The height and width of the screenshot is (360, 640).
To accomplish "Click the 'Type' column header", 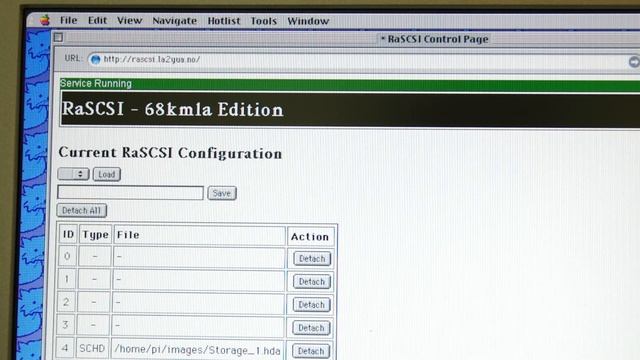I will [96, 235].
